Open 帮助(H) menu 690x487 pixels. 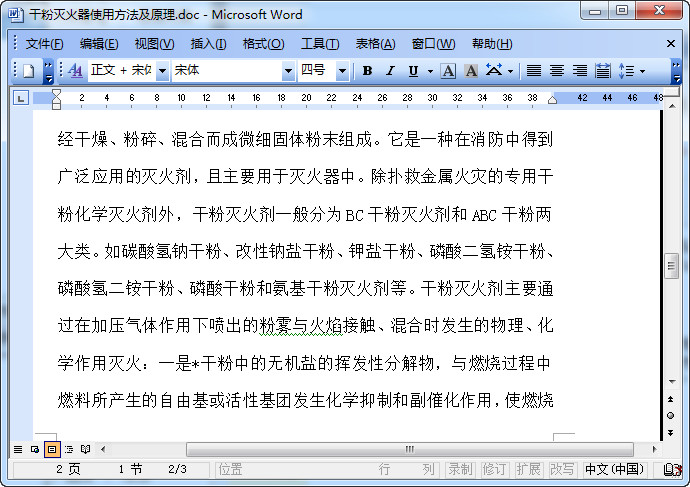click(492, 44)
